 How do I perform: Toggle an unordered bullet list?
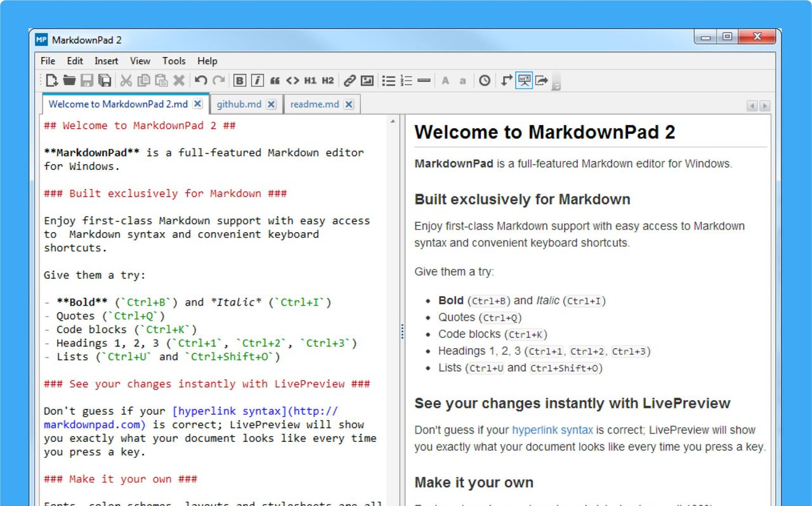pyautogui.click(x=389, y=81)
